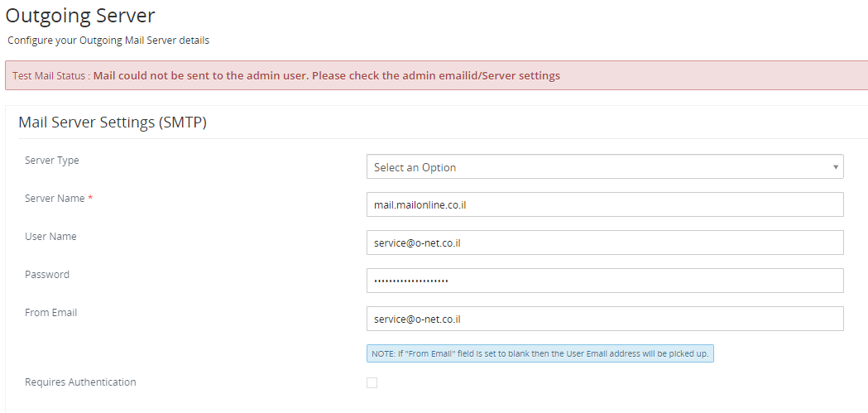
Task: Click the From Email label
Action: coord(51,313)
